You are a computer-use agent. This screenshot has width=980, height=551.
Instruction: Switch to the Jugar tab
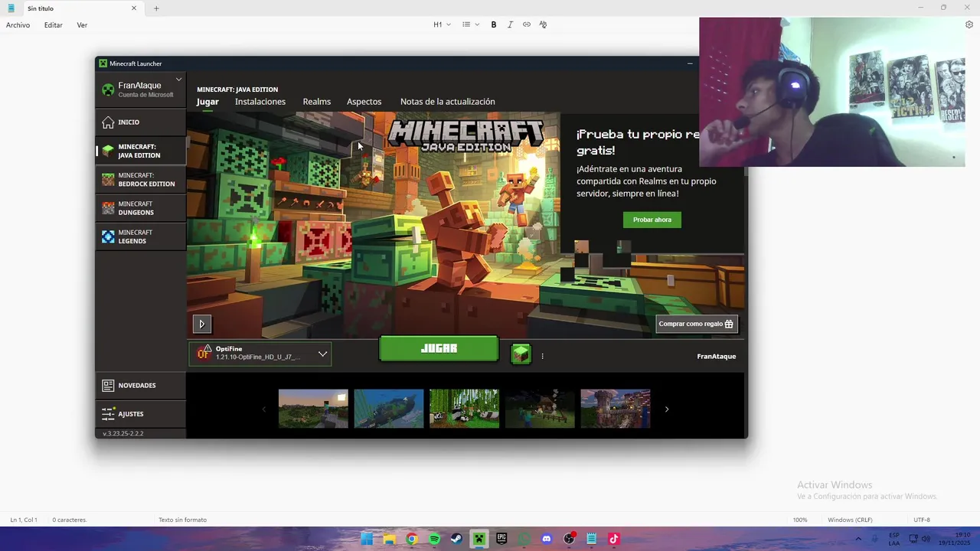pyautogui.click(x=207, y=102)
